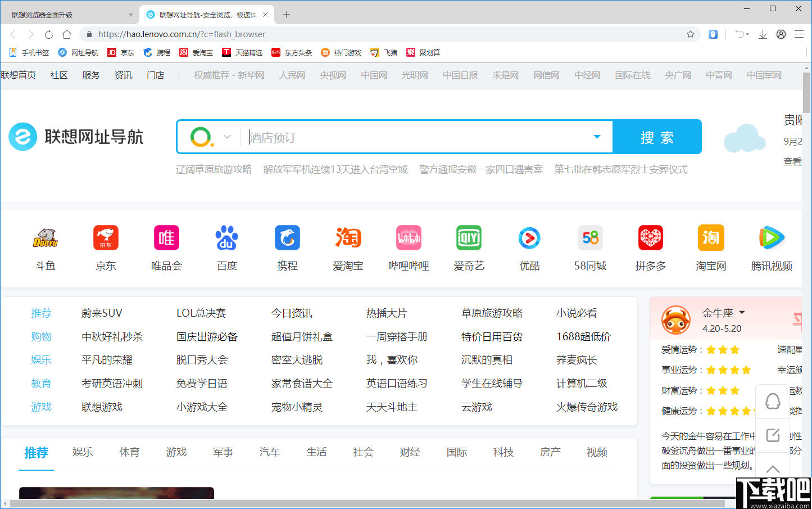Open the 人民网 link in top navigation
Screen dimensions: 812x509
pyautogui.click(x=292, y=74)
